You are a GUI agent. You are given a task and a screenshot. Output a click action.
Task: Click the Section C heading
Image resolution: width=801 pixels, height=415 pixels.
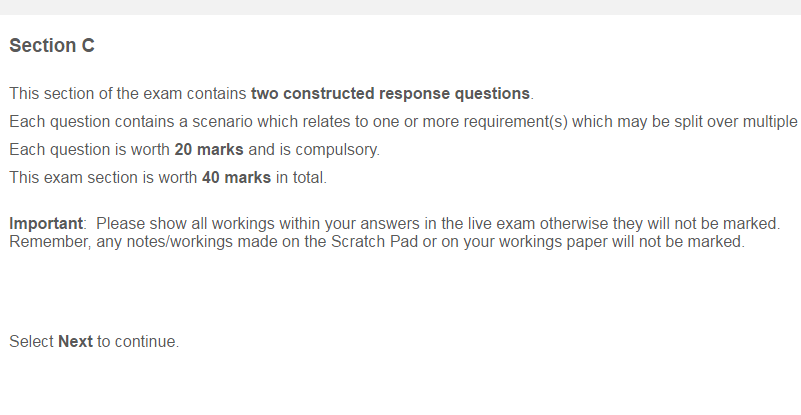point(51,46)
